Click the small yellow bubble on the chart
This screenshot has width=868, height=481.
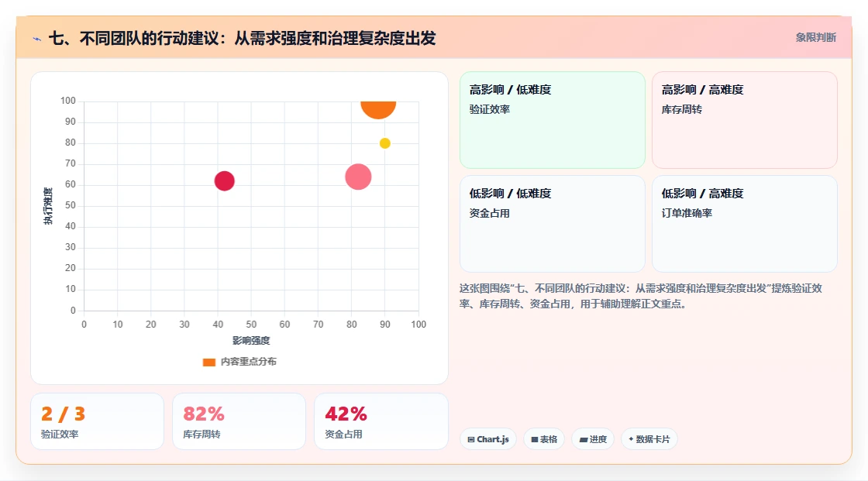[384, 143]
